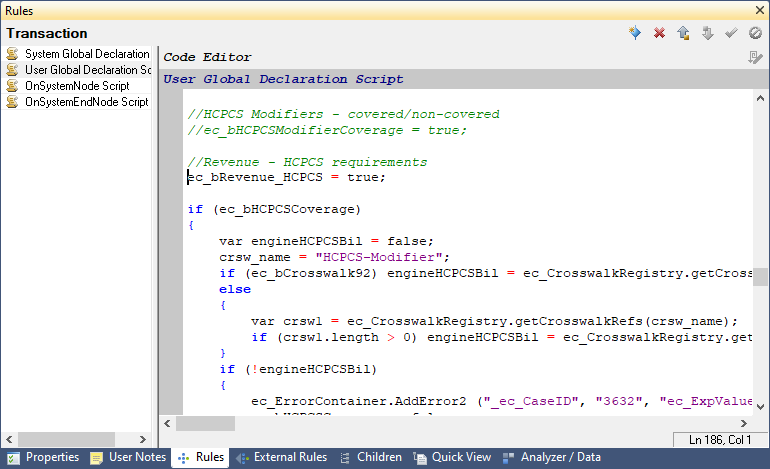
Task: Open the Analyzer / Data tab
Action: click(551, 457)
